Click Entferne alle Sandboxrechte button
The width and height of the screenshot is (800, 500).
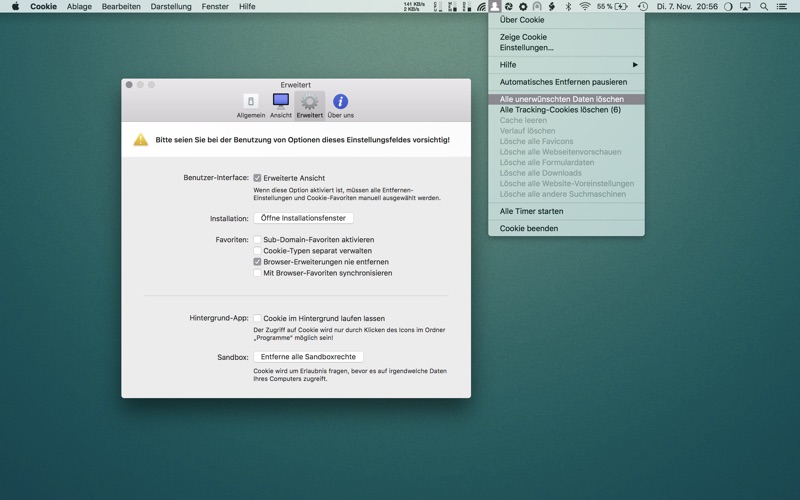(308, 357)
